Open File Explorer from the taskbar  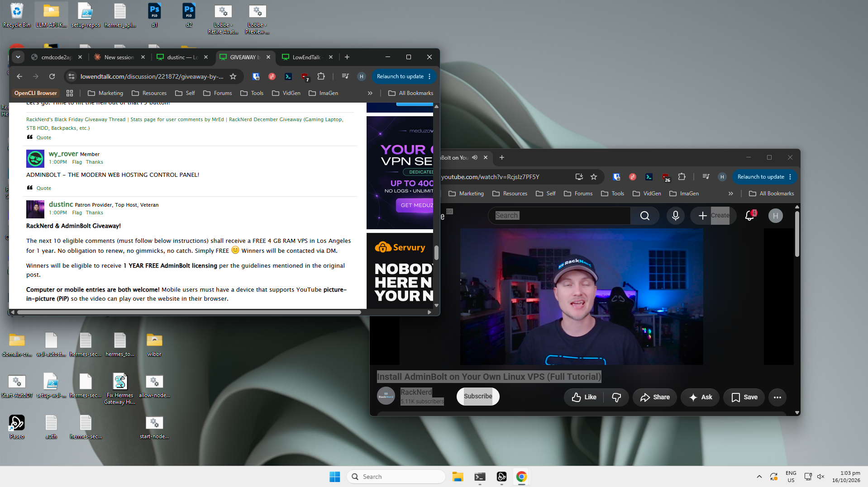pyautogui.click(x=458, y=477)
